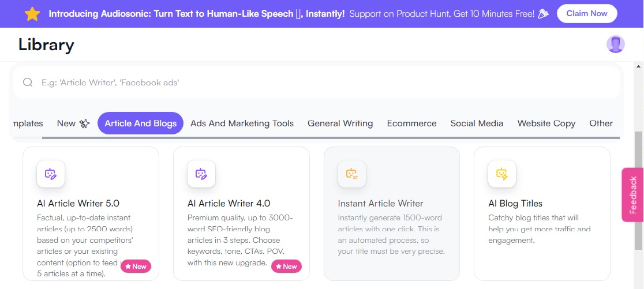Click the vertical page scrollbar thumb

639,190
